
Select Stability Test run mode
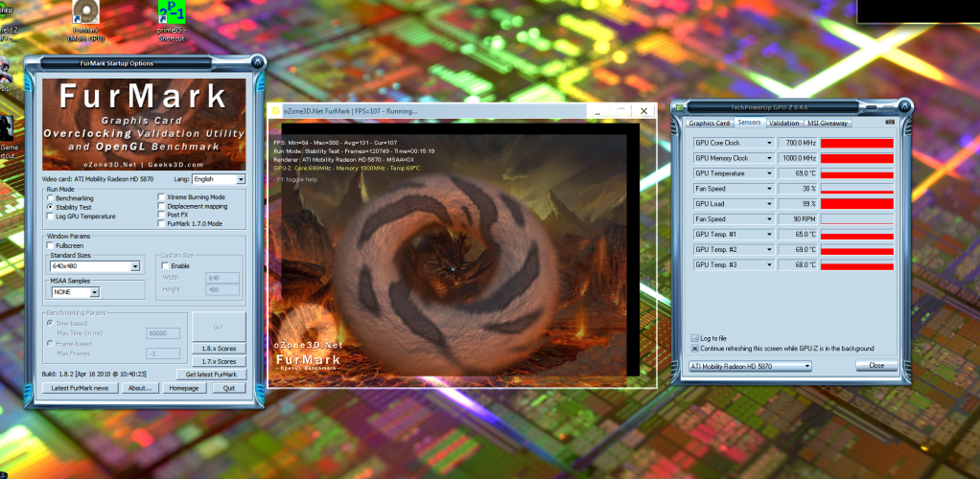pos(51,207)
